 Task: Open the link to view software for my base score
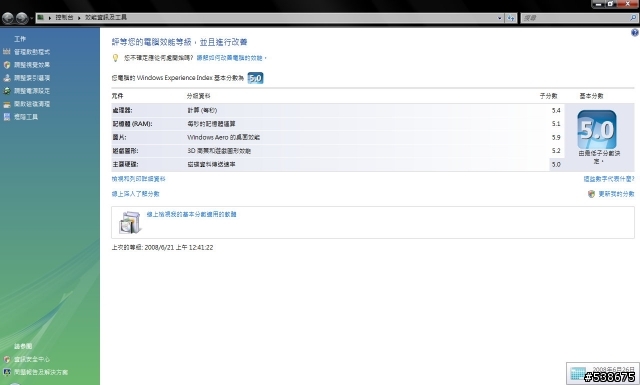pyautogui.click(x=191, y=214)
